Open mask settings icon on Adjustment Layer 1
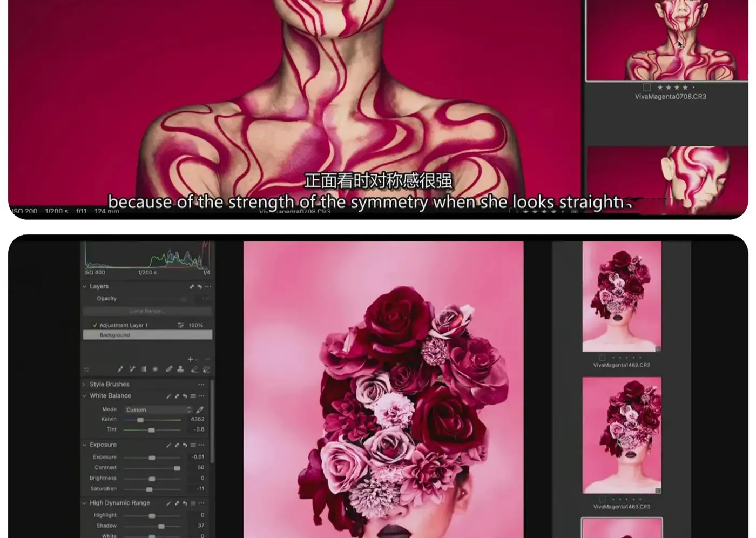The image size is (756, 538). point(181,325)
